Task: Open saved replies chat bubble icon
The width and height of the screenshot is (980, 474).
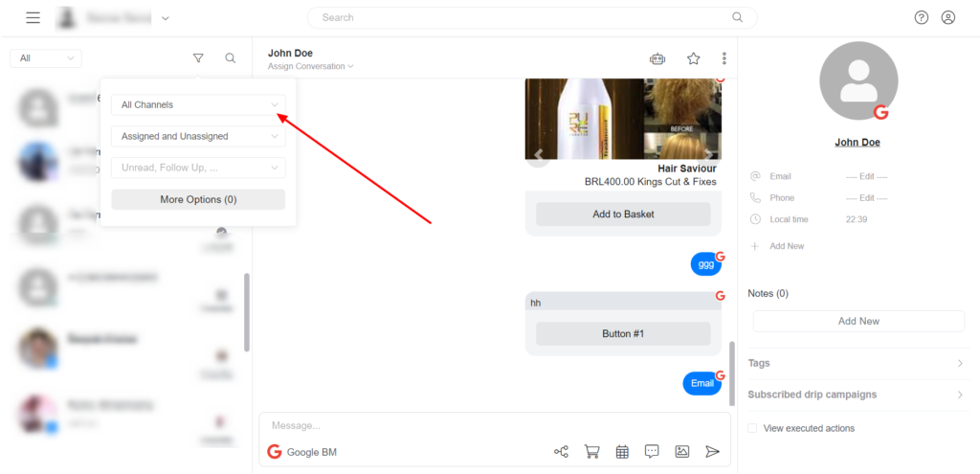Action: pos(652,451)
